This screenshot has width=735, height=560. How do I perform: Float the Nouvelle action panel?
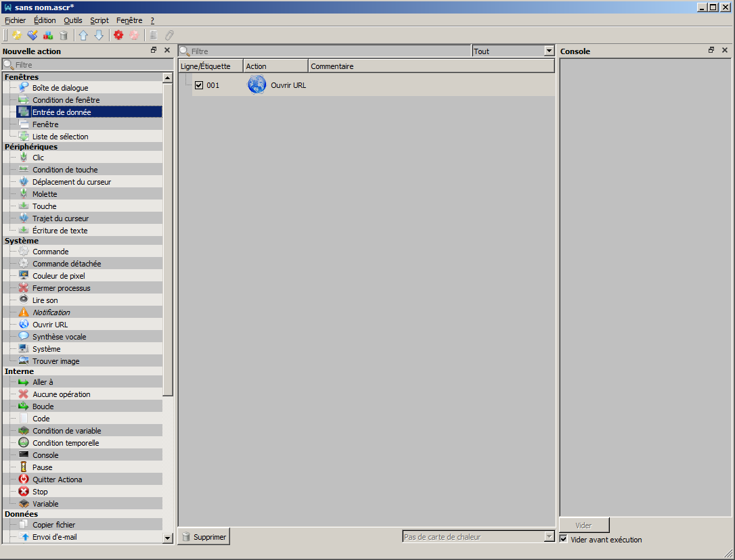(x=154, y=51)
